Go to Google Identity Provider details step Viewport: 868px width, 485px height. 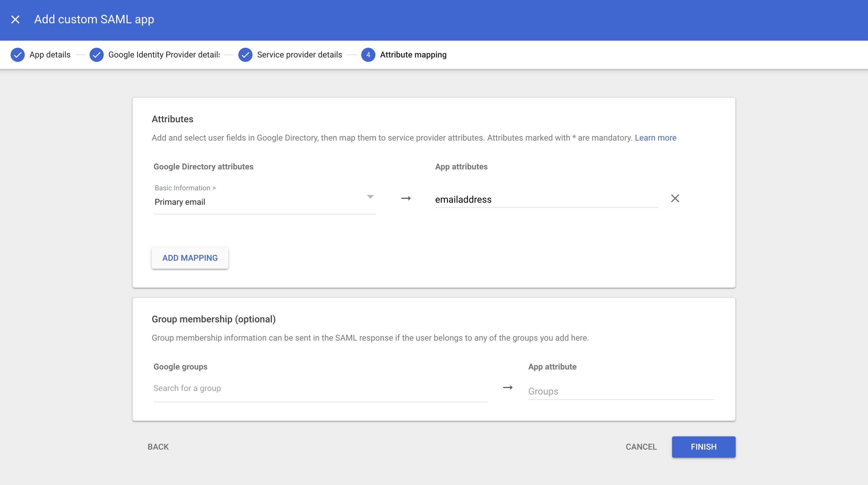tap(164, 55)
